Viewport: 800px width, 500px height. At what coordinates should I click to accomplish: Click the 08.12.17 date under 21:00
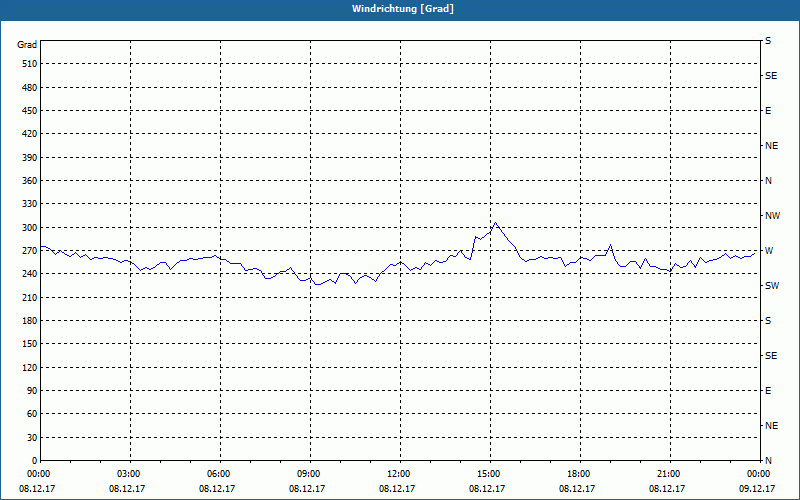pyautogui.click(x=667, y=489)
